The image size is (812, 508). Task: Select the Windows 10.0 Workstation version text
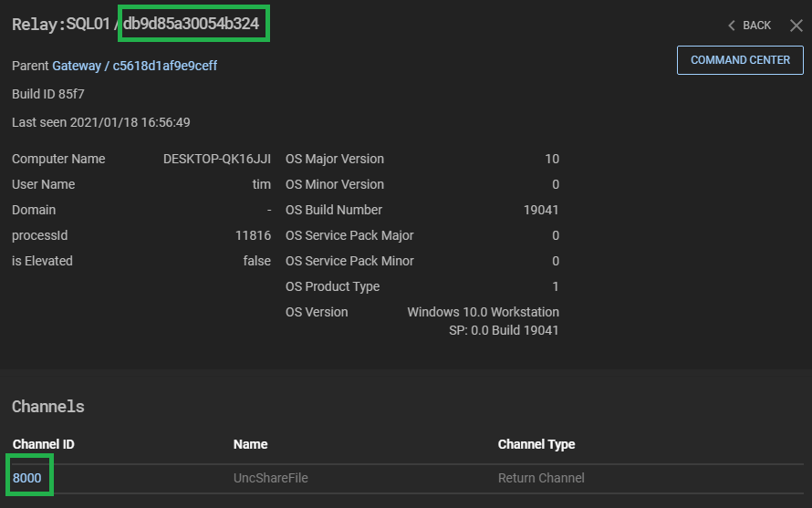483,312
